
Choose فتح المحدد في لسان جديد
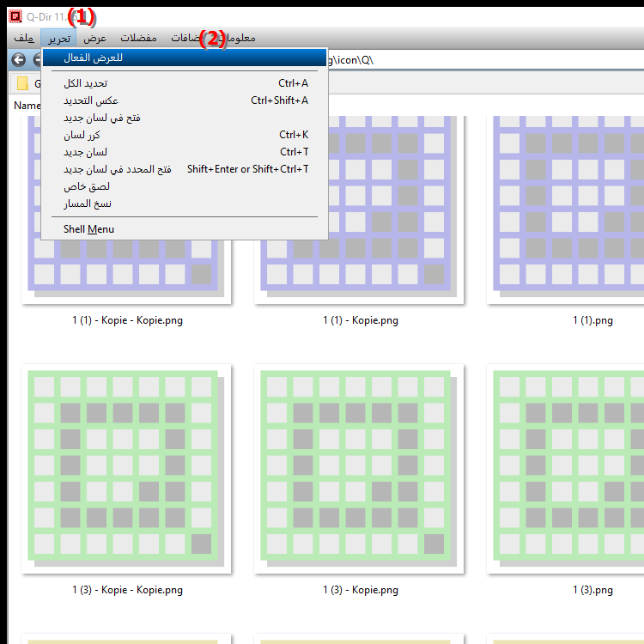(x=185, y=169)
